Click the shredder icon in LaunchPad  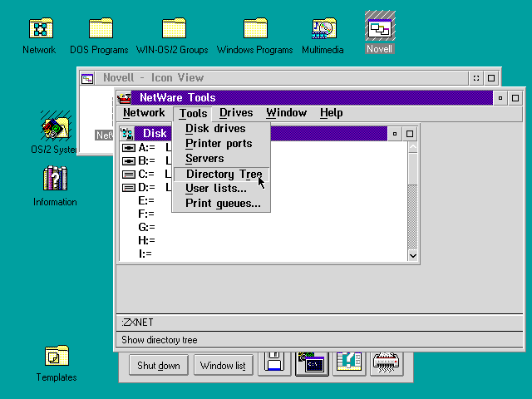[386, 362]
